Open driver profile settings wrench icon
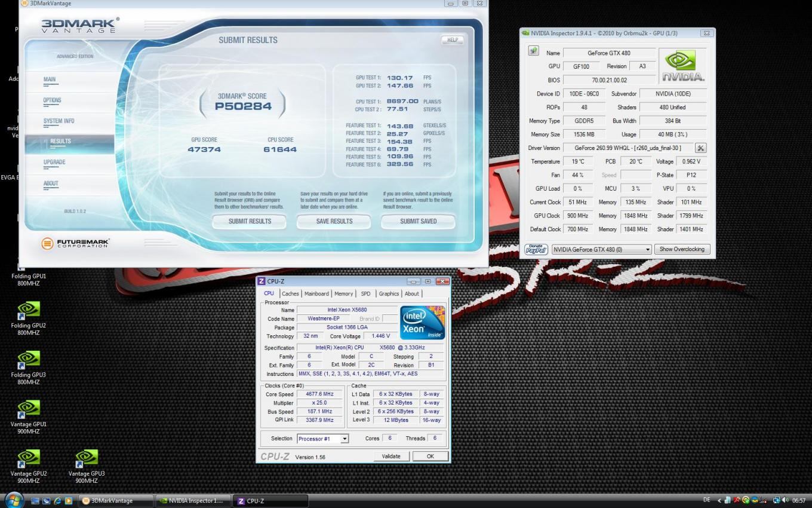The width and height of the screenshot is (812, 508). pyautogui.click(x=701, y=148)
